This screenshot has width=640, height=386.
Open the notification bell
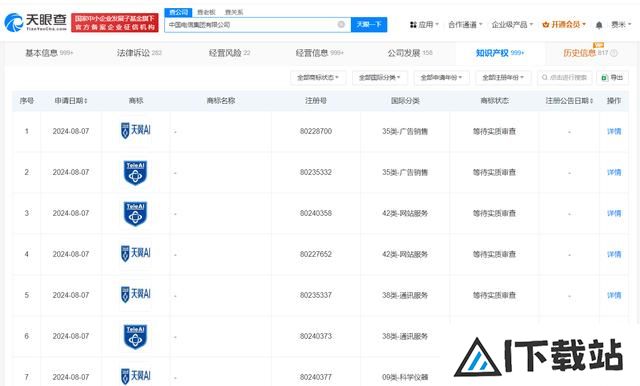click(x=599, y=25)
